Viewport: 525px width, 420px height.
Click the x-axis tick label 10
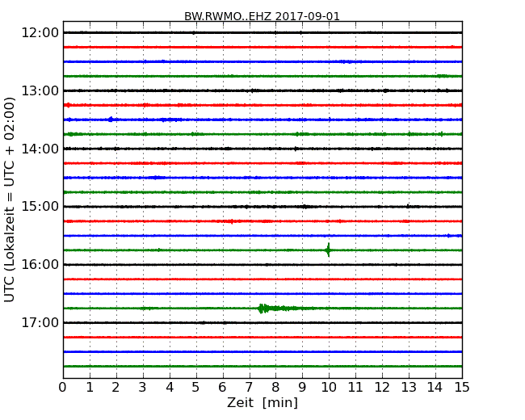pos(329,388)
